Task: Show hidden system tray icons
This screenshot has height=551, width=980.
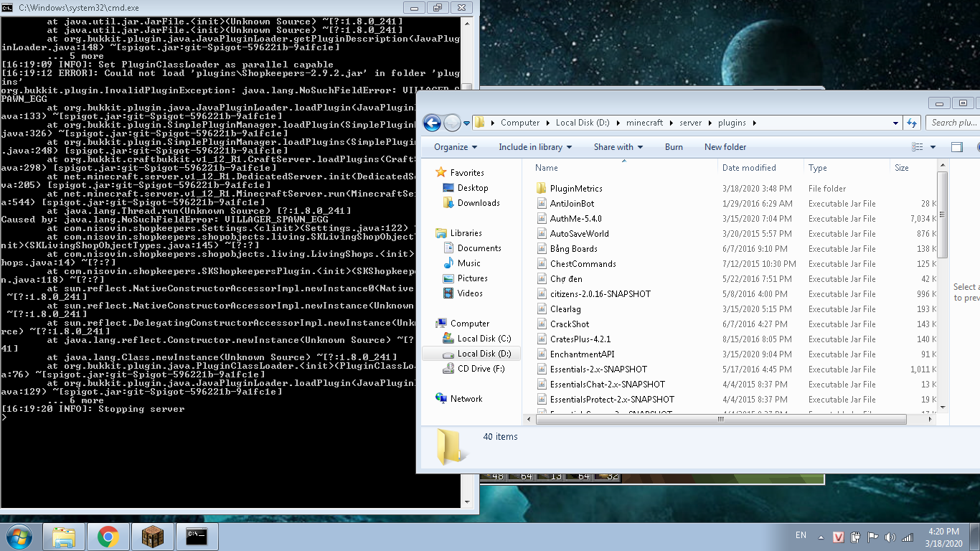Action: click(822, 537)
